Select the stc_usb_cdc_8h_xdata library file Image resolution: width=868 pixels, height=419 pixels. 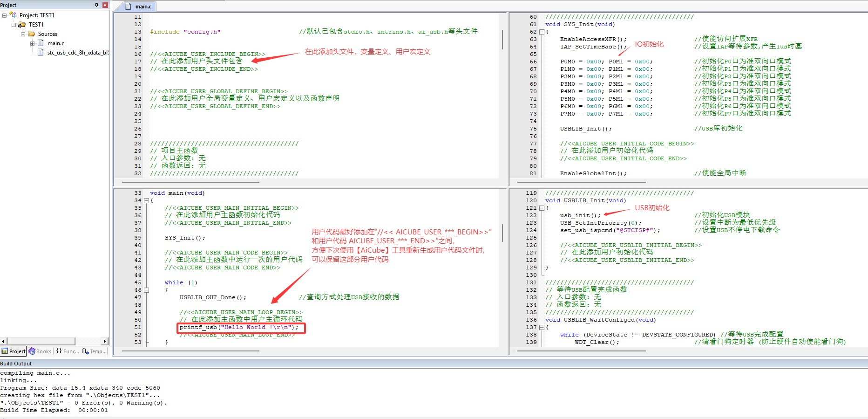point(77,53)
